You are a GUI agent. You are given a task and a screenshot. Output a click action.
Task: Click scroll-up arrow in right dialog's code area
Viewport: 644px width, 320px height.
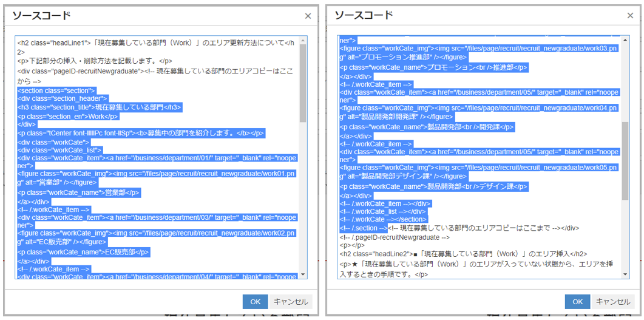(x=625, y=40)
